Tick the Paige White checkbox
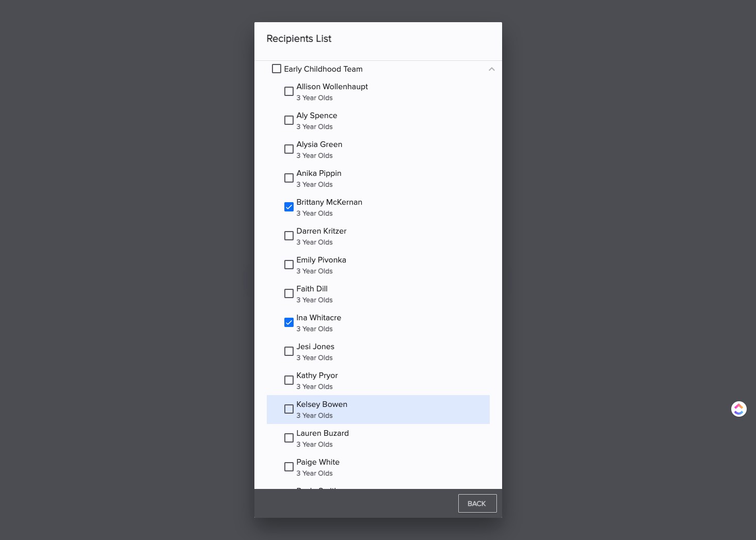This screenshot has width=756, height=540. tap(289, 467)
